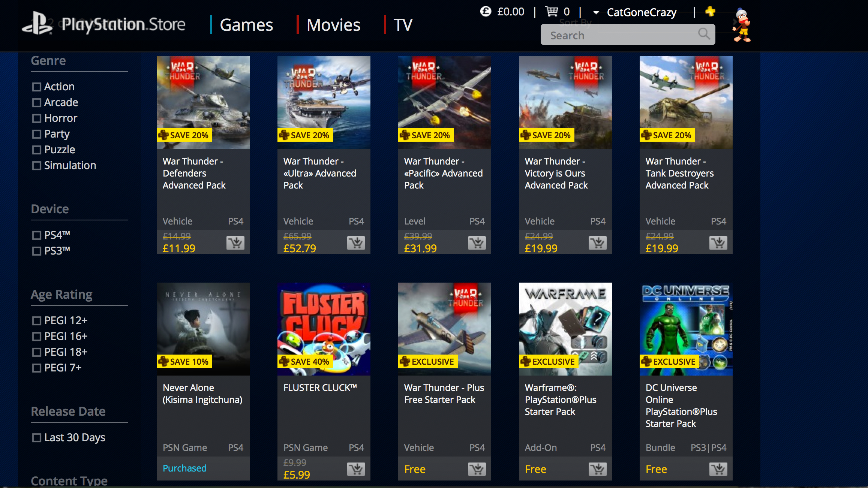Click EXCLUSIVE badge on Warframe pack
This screenshot has height=488, width=868.
pyautogui.click(x=549, y=362)
